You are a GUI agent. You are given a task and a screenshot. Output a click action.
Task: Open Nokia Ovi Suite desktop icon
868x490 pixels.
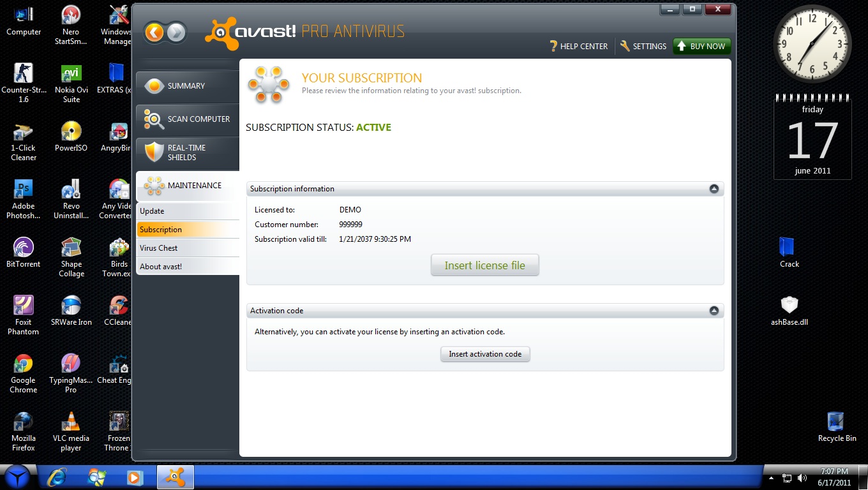tap(71, 83)
